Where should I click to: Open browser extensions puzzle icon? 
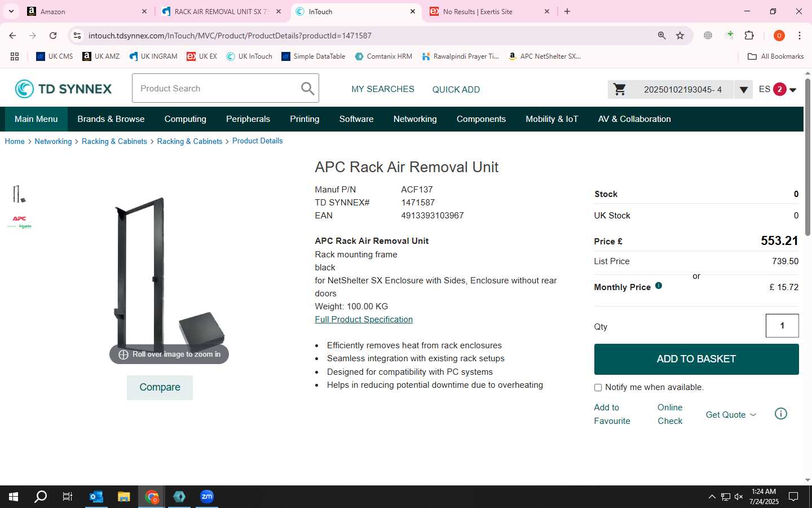tap(749, 36)
